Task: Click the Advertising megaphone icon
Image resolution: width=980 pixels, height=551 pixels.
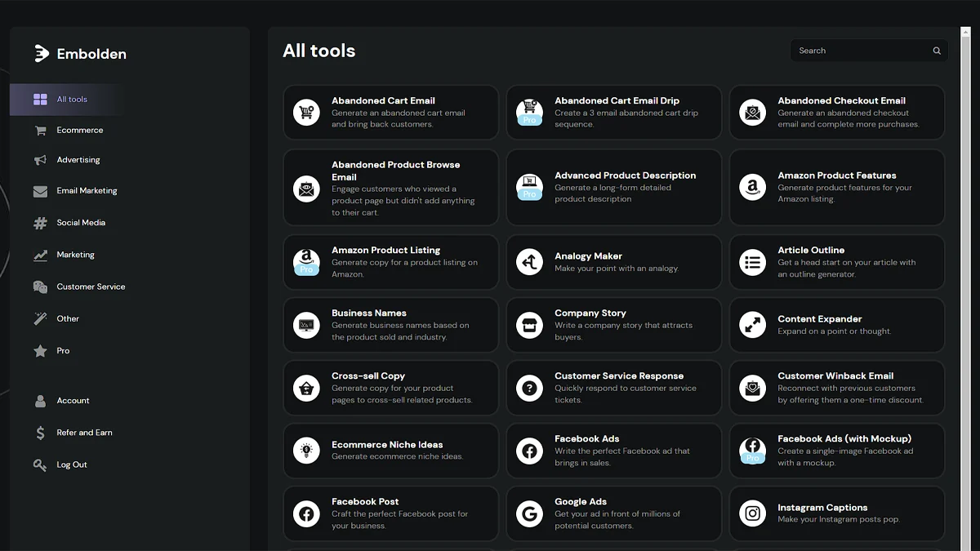Action: click(x=40, y=159)
